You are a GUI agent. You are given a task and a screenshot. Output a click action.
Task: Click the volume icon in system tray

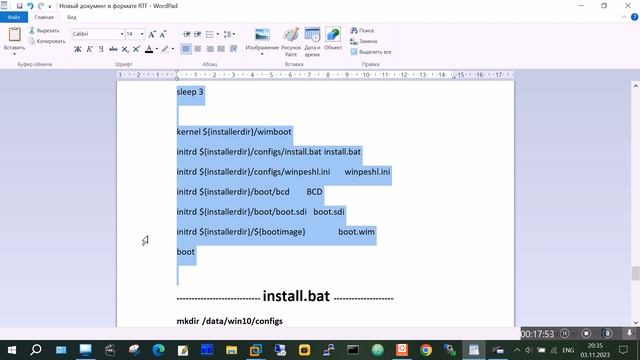pos(529,350)
